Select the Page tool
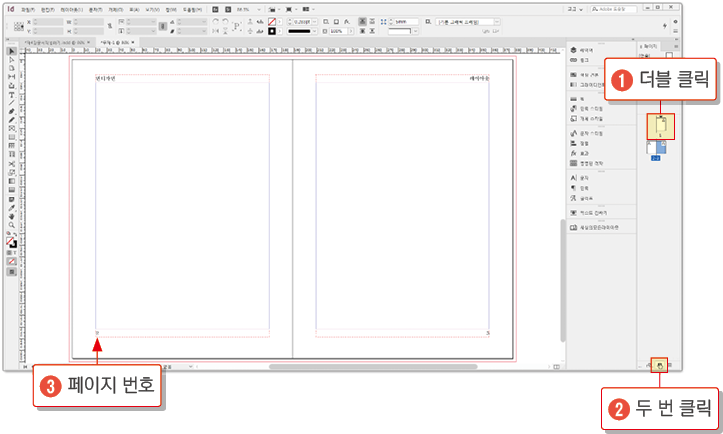The height and width of the screenshot is (434, 723). tap(12, 68)
